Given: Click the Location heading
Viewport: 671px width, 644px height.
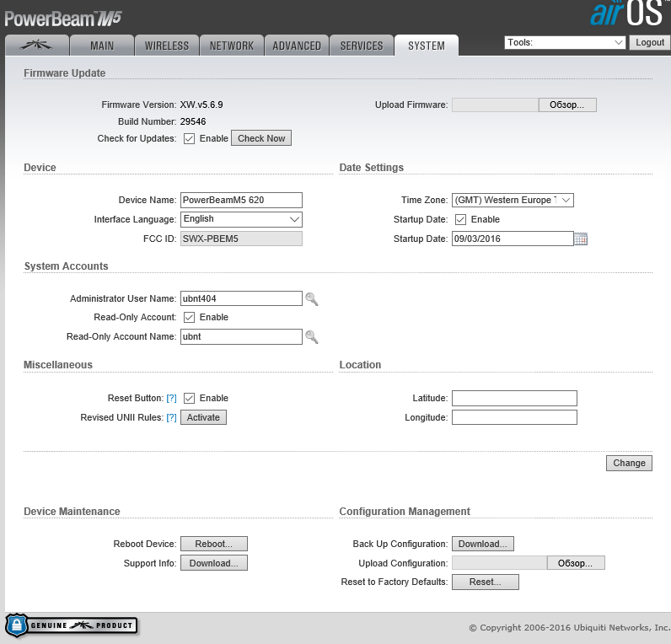Looking at the screenshot, I should (x=360, y=365).
